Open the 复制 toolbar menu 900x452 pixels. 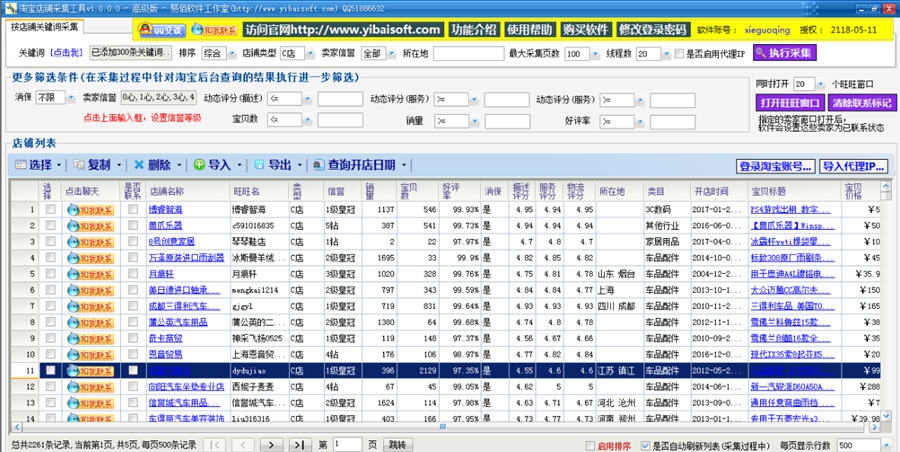[97, 165]
